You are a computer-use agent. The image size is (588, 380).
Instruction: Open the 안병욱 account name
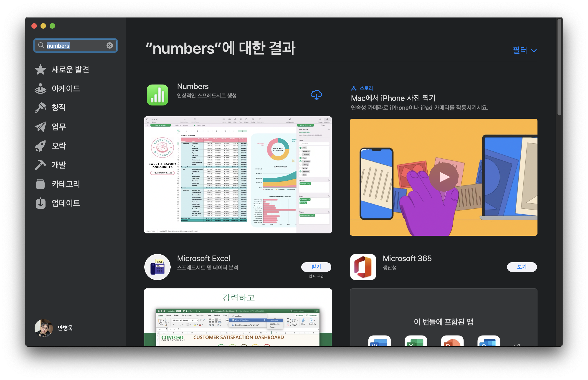[x=65, y=328]
